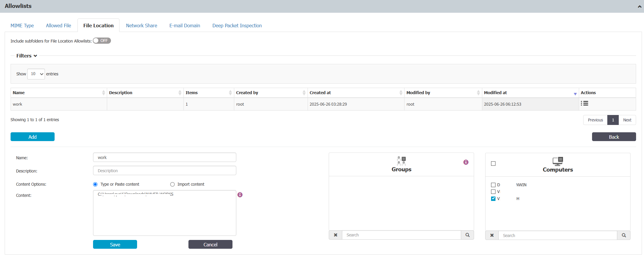Viewport: 644px width, 259px height.
Task: Expand the Filters section
Action: pos(27,56)
